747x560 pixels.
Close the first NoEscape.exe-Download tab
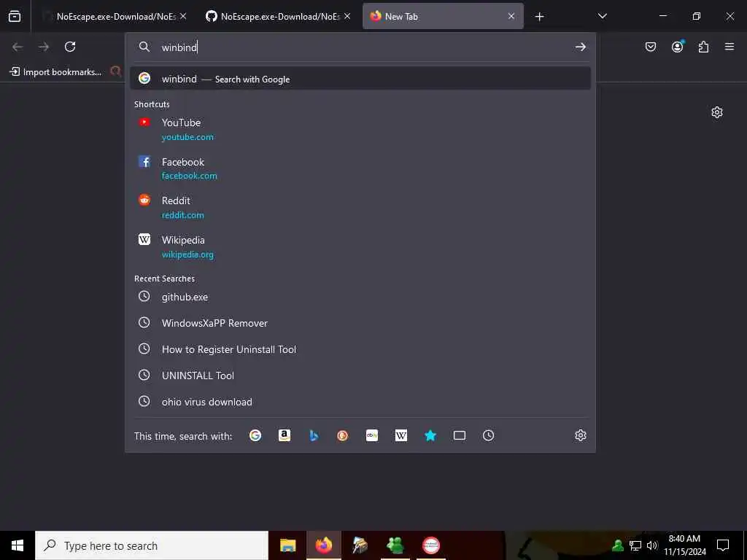click(x=183, y=16)
